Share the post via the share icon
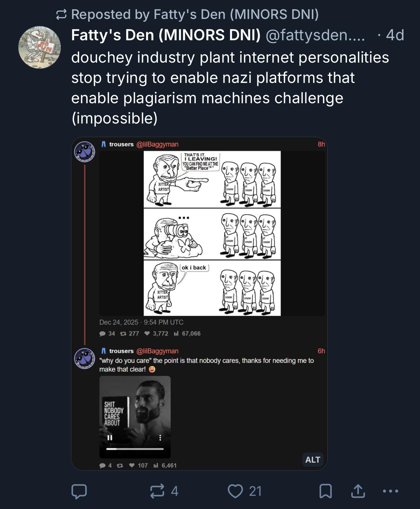The height and width of the screenshot is (509, 420). [x=358, y=491]
